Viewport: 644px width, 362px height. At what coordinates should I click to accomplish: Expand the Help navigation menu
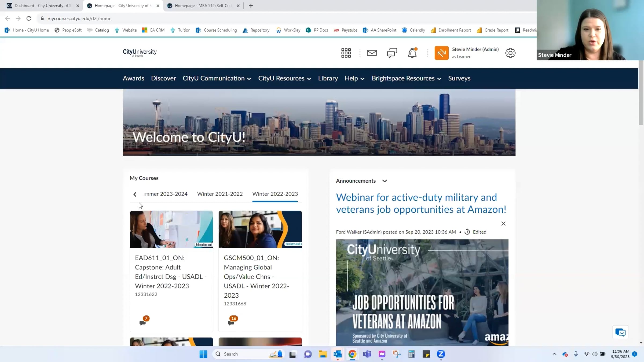coord(354,78)
